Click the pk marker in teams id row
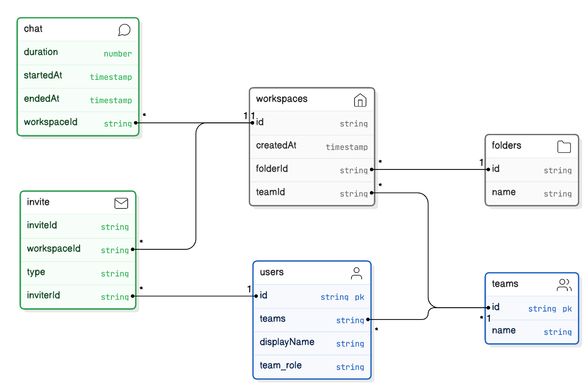The height and width of the screenshot is (388, 588). pyautogui.click(x=567, y=309)
